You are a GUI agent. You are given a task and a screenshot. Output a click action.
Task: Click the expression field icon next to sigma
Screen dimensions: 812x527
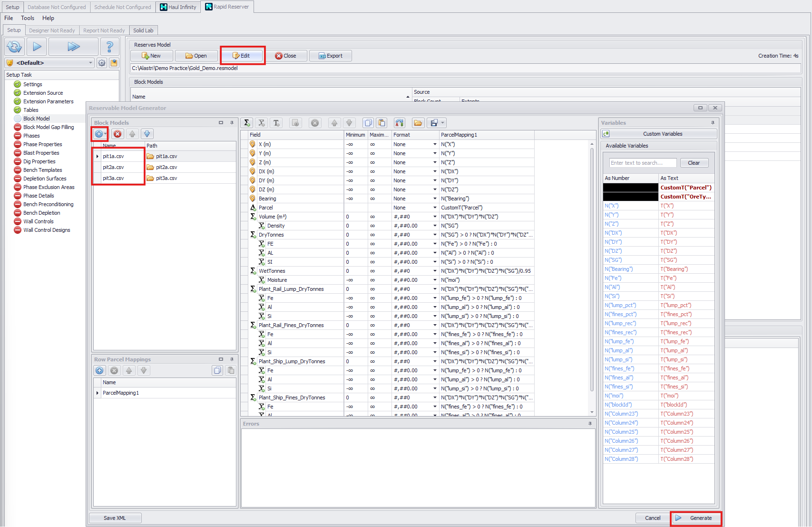(x=261, y=122)
